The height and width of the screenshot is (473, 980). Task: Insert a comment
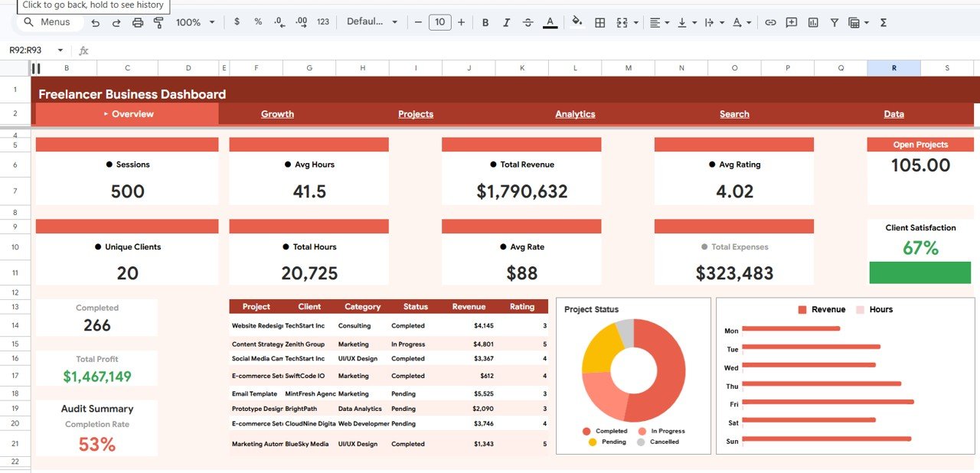(x=792, y=22)
